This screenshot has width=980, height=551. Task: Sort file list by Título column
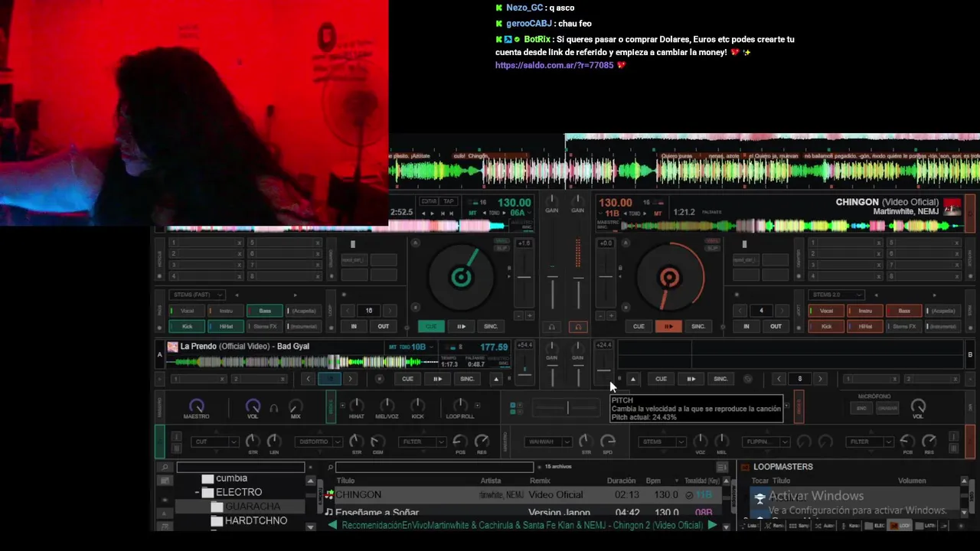(x=345, y=481)
